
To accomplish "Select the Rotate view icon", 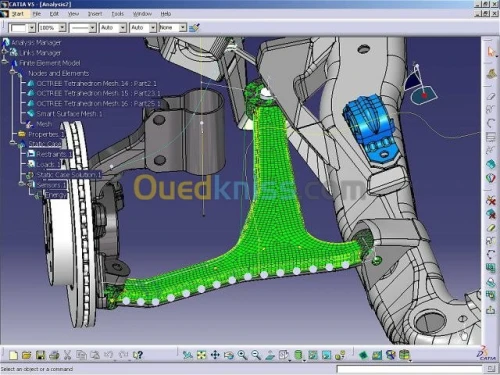I will pos(229,355).
